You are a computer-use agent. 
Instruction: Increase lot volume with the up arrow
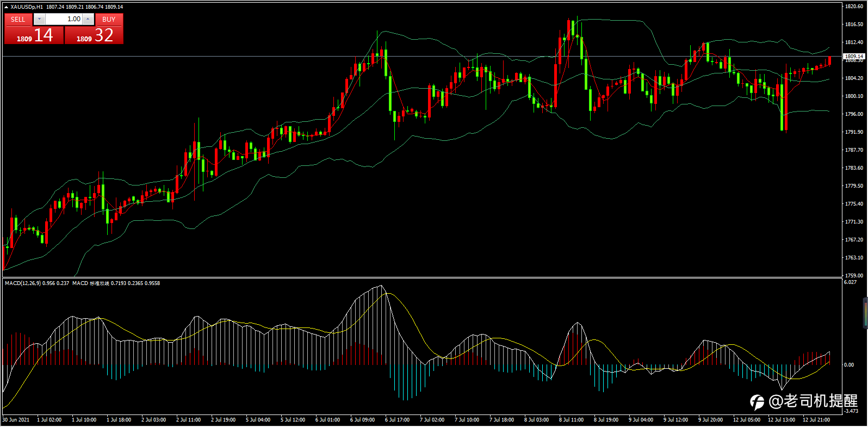(x=88, y=19)
